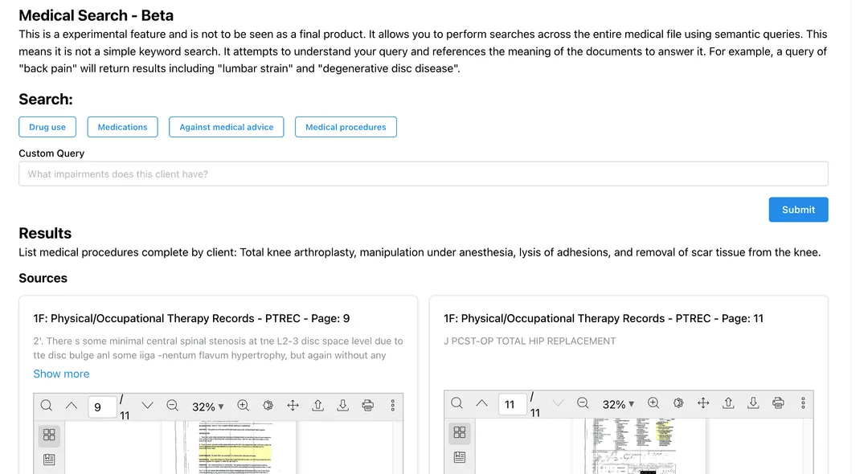
Task: Select the Against medical advice query chip
Action: coord(226,126)
